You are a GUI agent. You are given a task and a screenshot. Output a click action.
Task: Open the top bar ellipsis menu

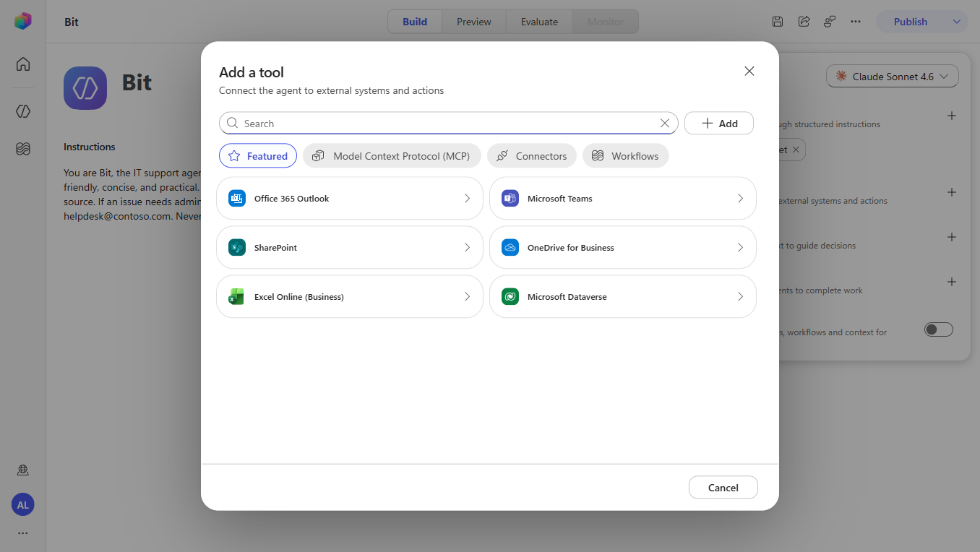pos(856,22)
